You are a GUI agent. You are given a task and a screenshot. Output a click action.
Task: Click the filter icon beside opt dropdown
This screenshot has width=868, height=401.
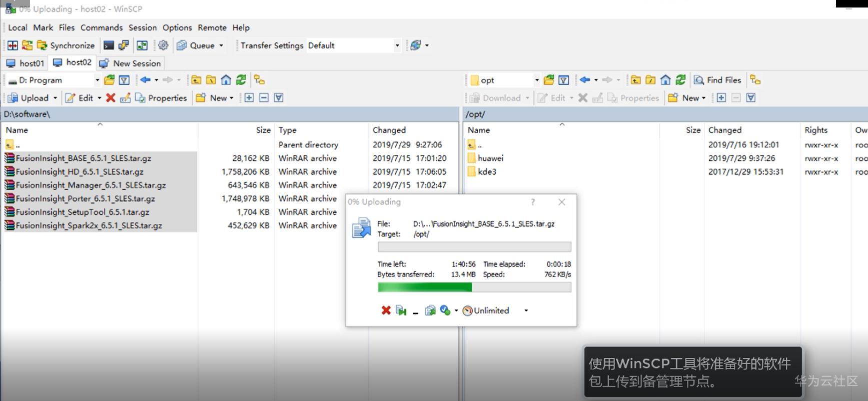(564, 80)
